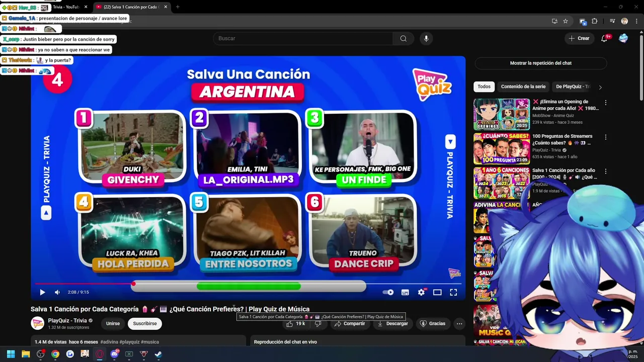Click the 19 k like count

coord(300,324)
